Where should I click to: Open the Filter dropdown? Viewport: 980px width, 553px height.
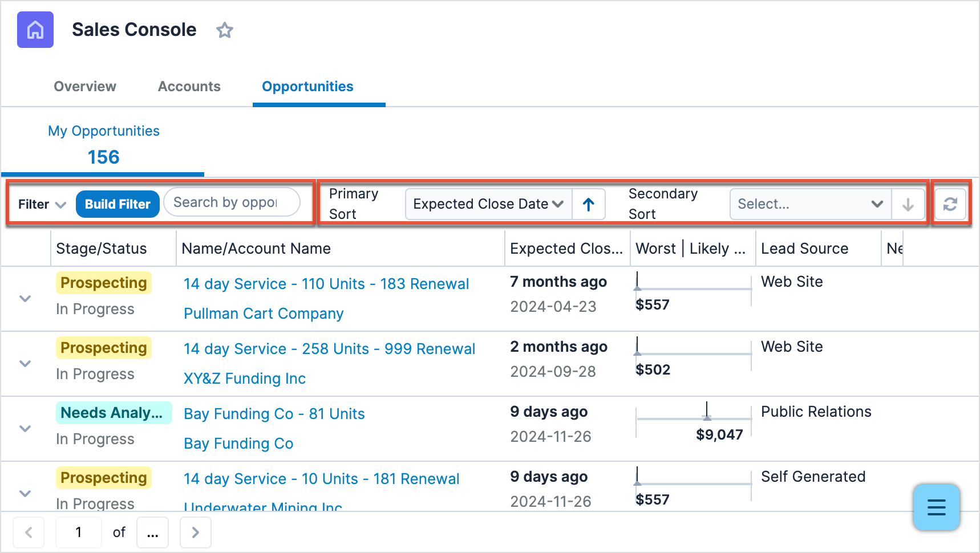[x=42, y=204]
